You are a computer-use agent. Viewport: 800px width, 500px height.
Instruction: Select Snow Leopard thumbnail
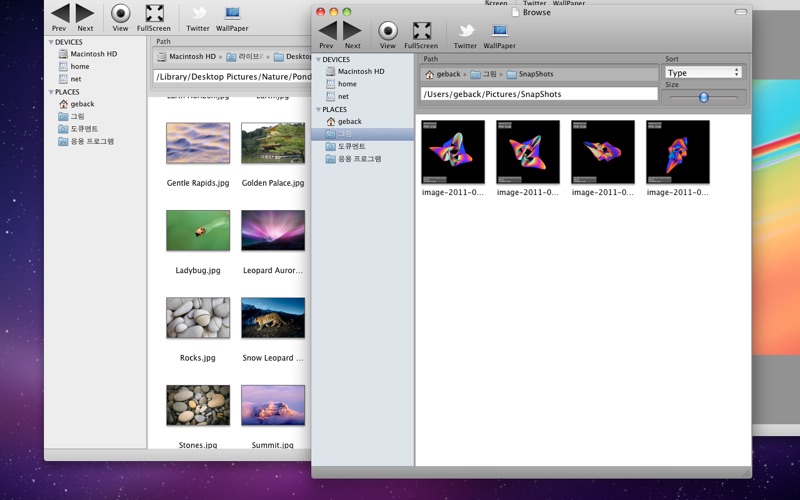273,318
